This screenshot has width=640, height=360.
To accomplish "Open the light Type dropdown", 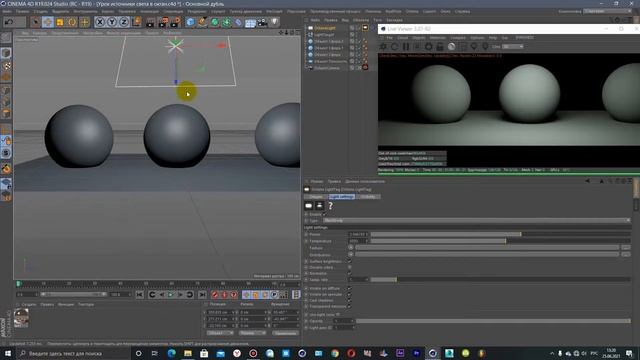I will coord(477,220).
